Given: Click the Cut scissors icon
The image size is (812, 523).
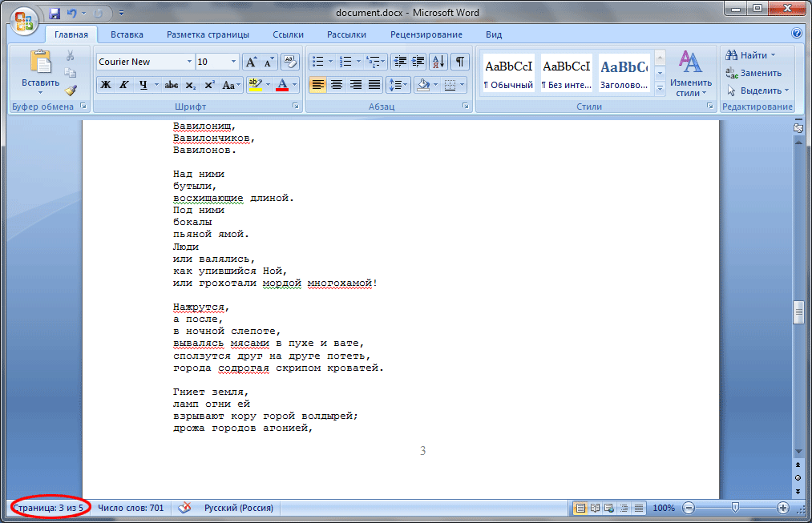Looking at the screenshot, I should pyautogui.click(x=71, y=55).
